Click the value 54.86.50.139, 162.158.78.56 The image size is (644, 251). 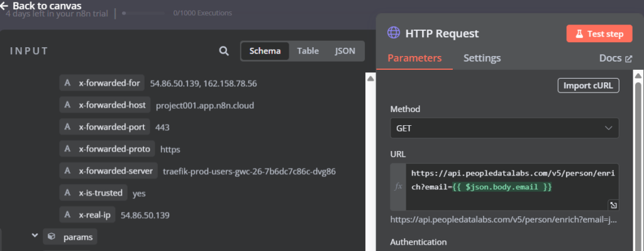203,84
